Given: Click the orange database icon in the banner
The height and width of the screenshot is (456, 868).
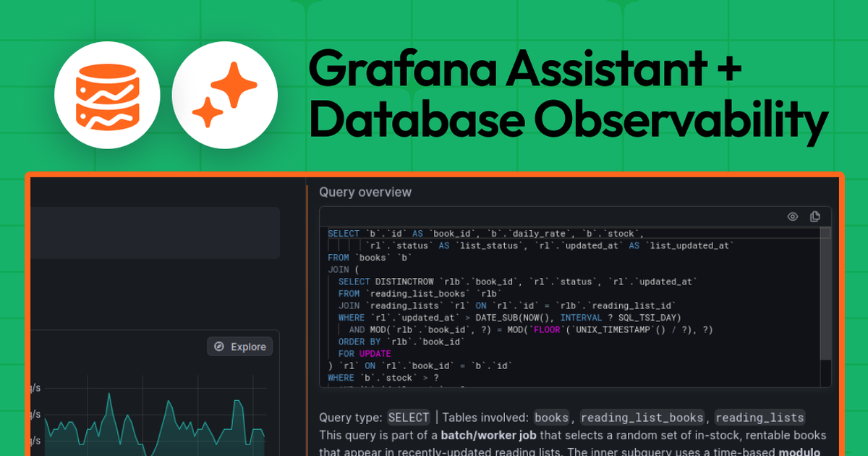Looking at the screenshot, I should tap(107, 96).
